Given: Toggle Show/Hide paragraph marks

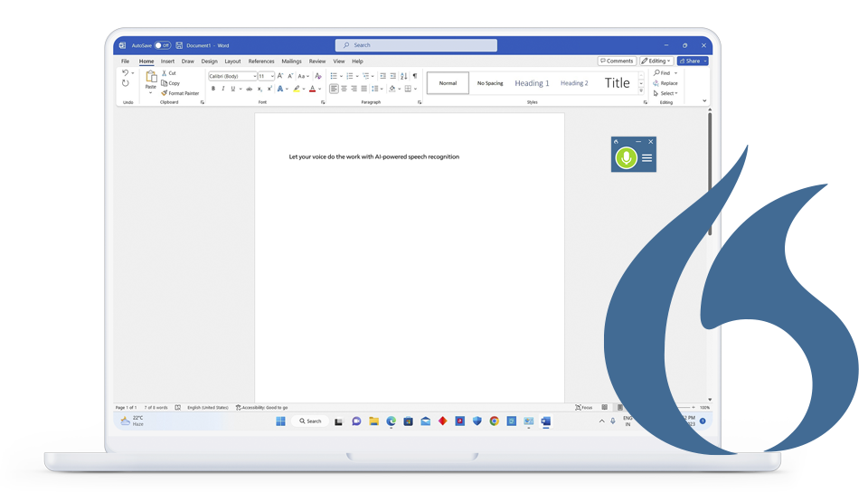Looking at the screenshot, I should tap(415, 76).
